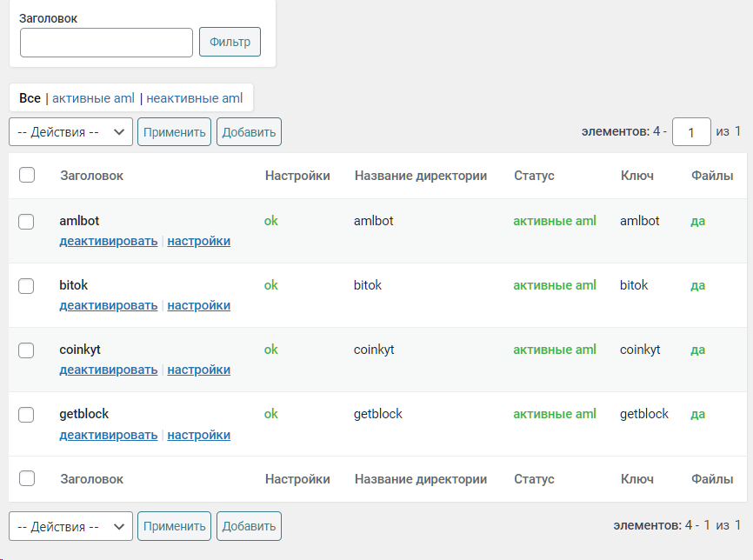This screenshot has width=753, height=560.
Task: Click the page number field in pagination
Action: click(691, 132)
